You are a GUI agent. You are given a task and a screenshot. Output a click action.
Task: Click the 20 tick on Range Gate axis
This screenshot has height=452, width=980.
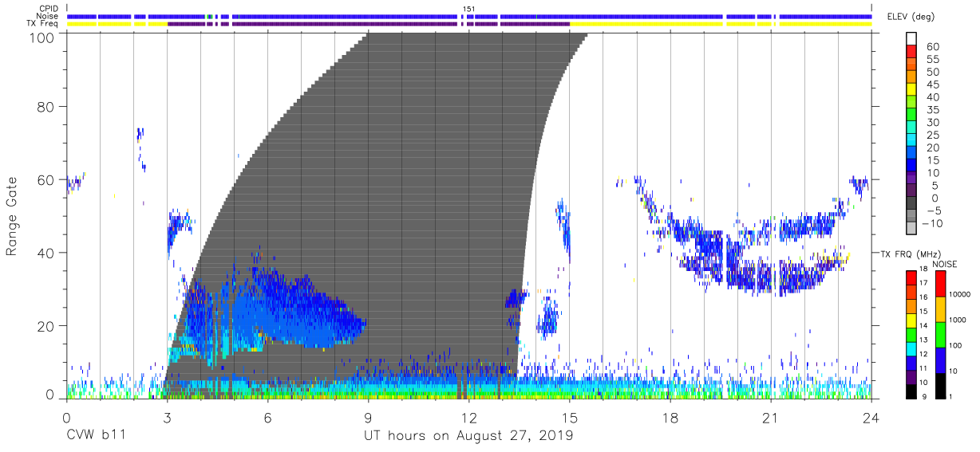click(46, 326)
